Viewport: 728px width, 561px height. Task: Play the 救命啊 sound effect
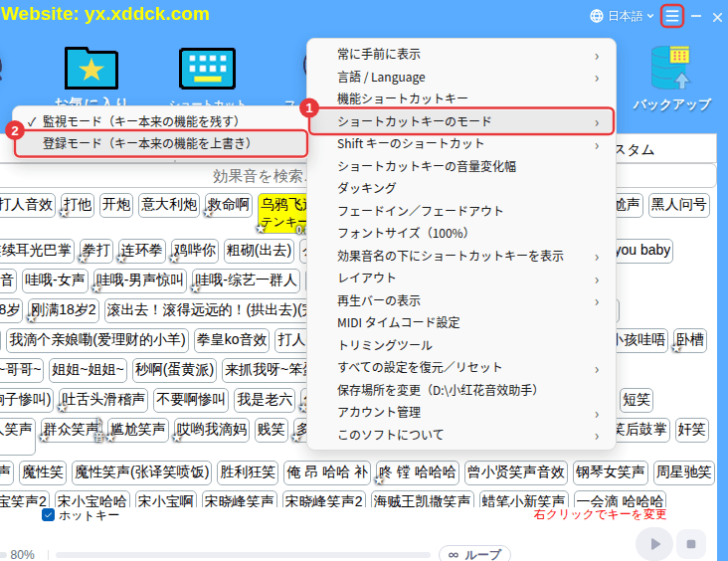click(229, 205)
